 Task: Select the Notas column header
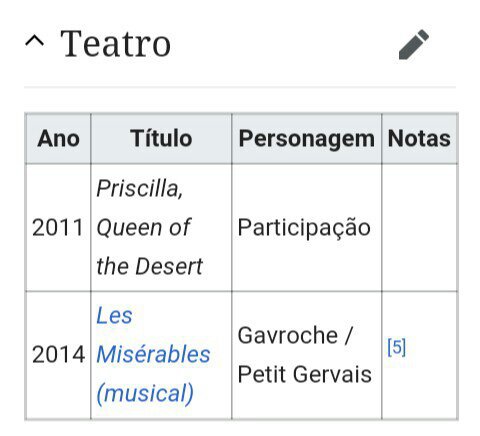click(419, 139)
